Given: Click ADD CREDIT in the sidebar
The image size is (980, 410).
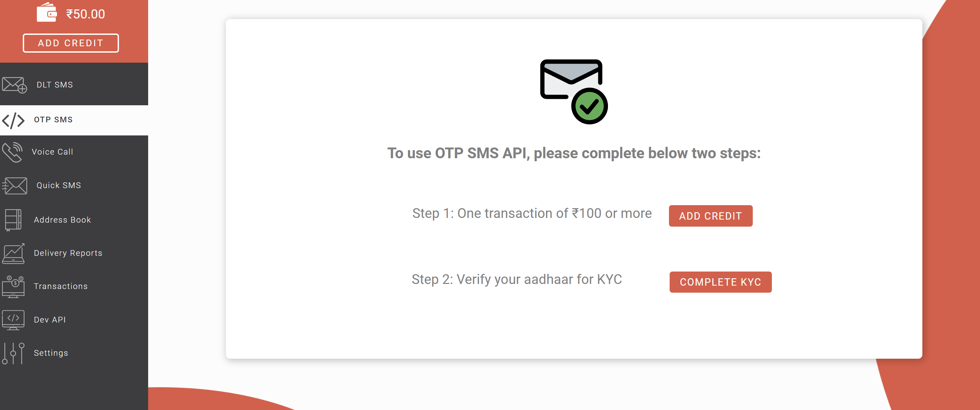Looking at the screenshot, I should click(x=71, y=43).
